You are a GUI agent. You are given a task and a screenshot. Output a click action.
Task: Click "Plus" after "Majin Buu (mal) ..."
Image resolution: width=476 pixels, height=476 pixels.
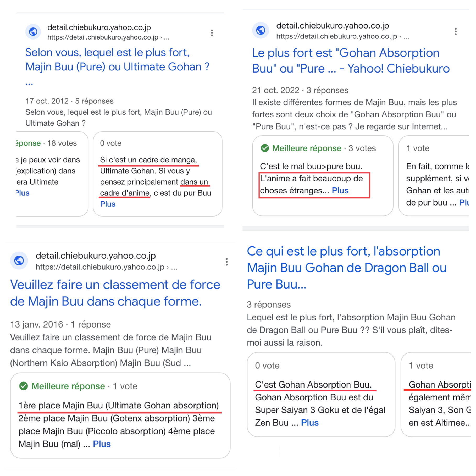pos(102,444)
